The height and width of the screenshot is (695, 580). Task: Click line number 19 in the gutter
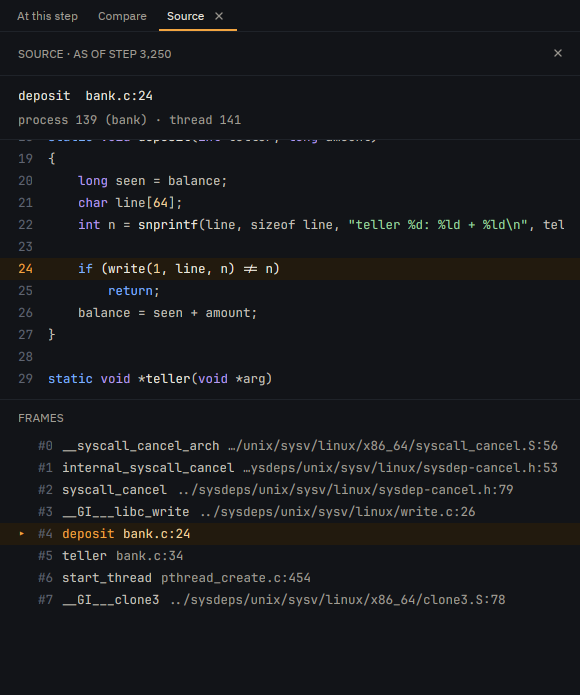tap(25, 159)
